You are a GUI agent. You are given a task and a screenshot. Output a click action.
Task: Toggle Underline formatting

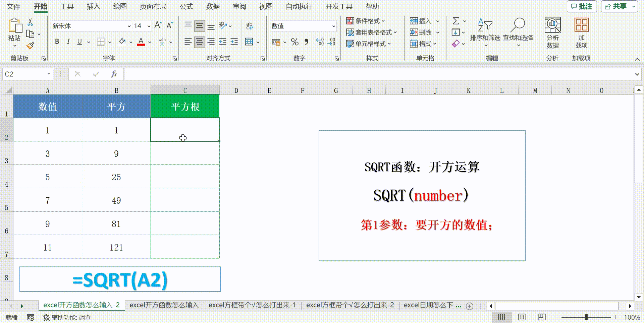(79, 42)
